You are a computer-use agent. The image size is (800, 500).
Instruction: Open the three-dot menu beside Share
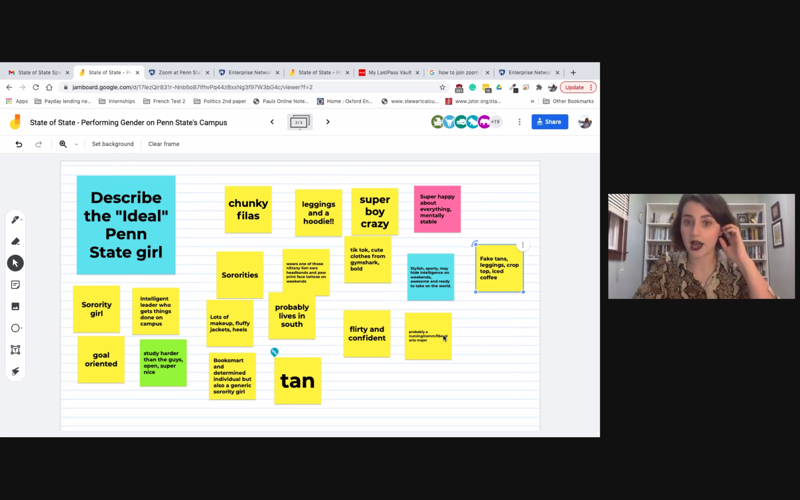[519, 122]
